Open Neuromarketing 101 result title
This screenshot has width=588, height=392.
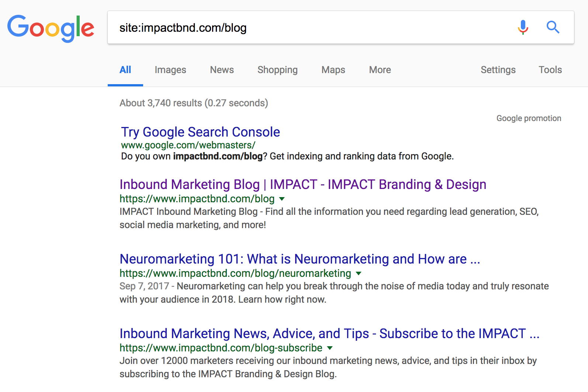[300, 259]
